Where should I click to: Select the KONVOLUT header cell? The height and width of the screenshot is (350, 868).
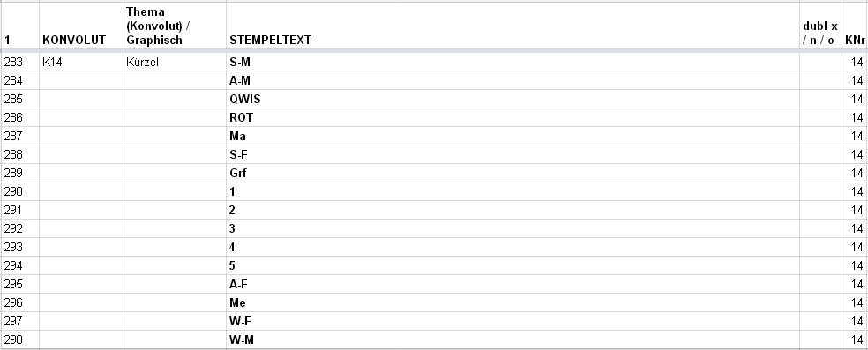click(x=81, y=26)
